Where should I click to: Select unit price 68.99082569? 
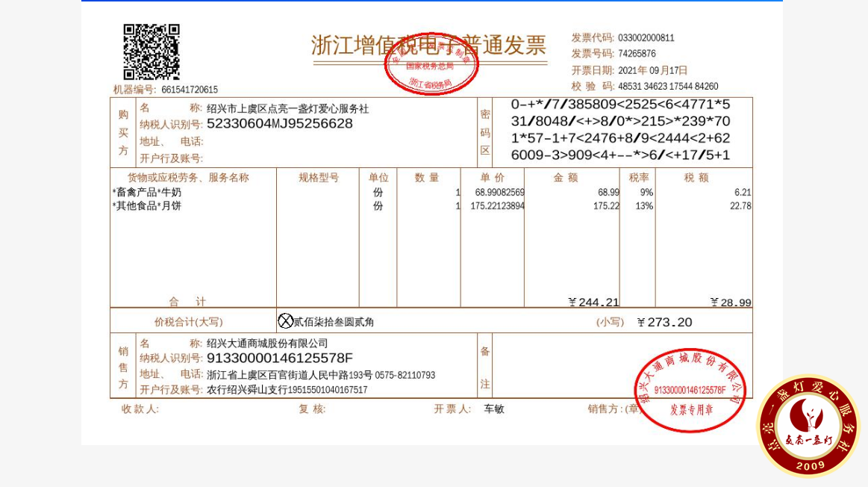click(499, 192)
